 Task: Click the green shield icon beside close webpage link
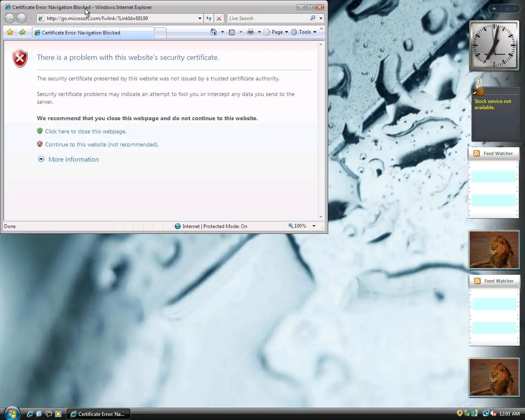[40, 131]
